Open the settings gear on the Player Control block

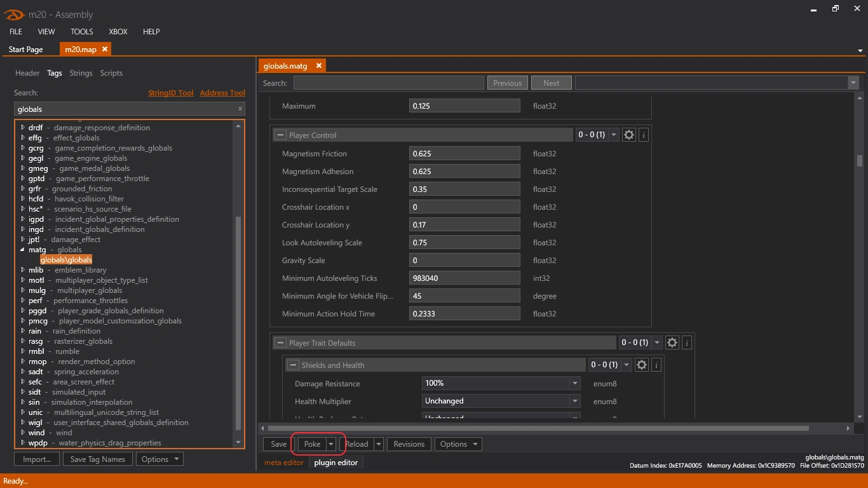[629, 135]
